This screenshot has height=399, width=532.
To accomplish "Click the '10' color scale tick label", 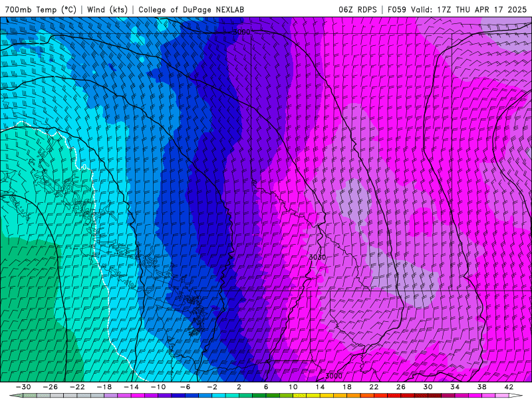I will [293, 387].
